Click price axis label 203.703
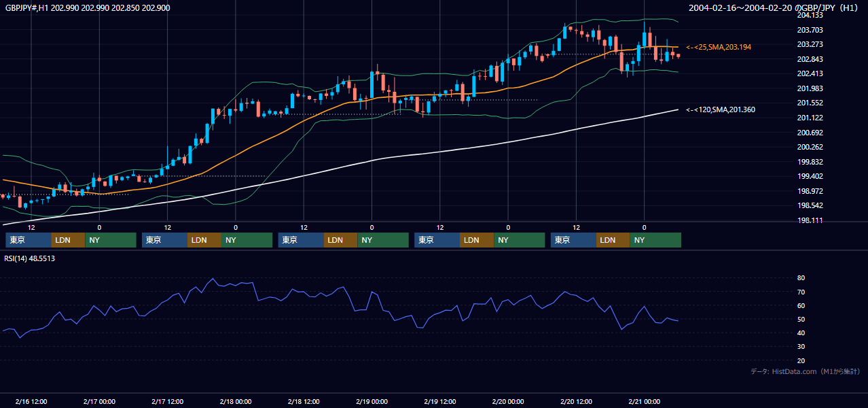Image resolution: width=868 pixels, height=408 pixels. 809,30
